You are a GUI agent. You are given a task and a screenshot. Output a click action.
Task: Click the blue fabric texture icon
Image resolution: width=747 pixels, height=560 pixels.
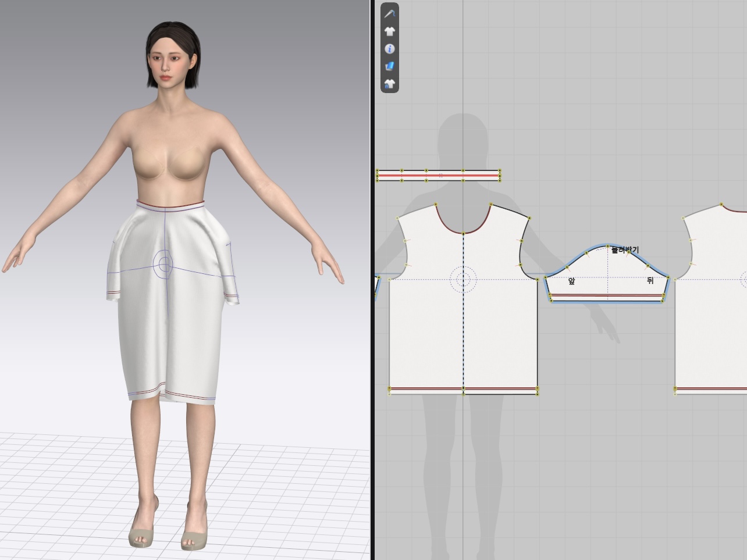tap(389, 66)
